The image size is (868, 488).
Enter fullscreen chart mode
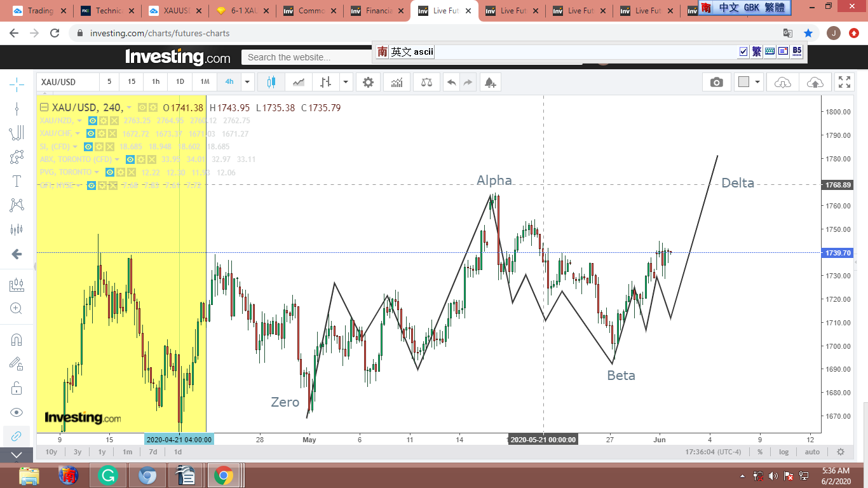844,82
